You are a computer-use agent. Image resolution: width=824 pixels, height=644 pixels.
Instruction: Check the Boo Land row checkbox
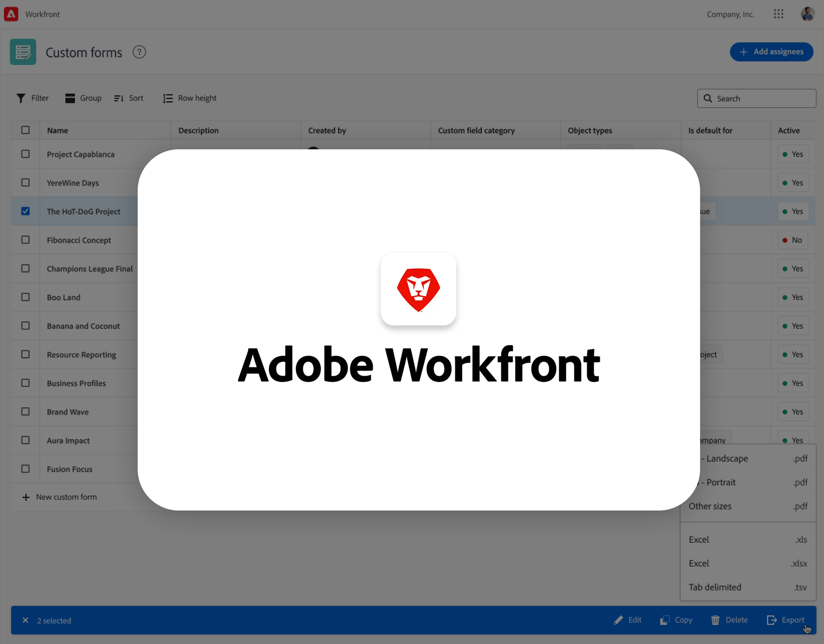click(25, 297)
